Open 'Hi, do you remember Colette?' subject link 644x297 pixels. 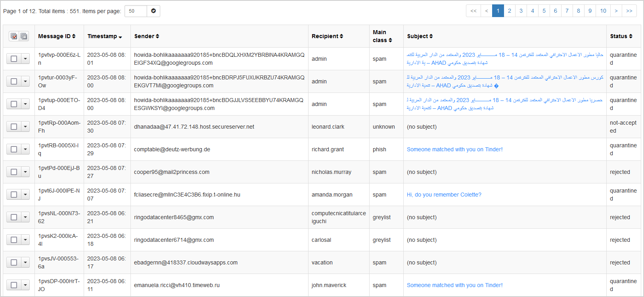point(444,195)
